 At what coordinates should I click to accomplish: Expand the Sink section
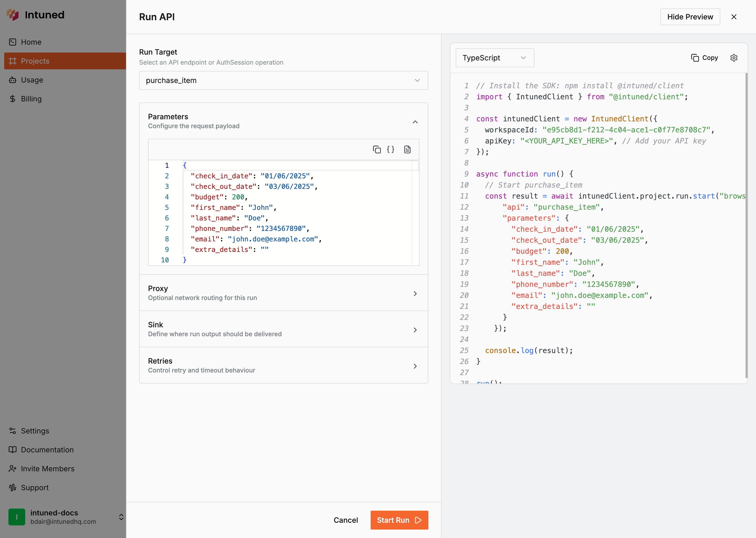[284, 329]
